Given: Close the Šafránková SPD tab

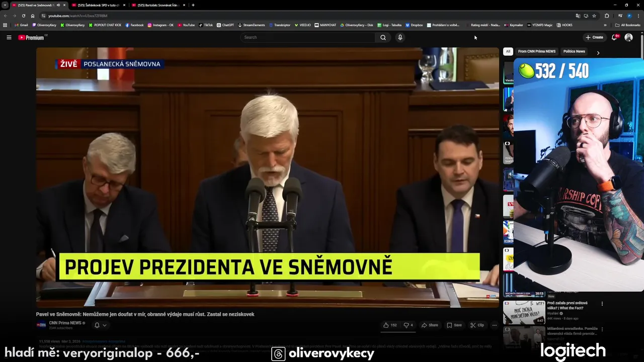Looking at the screenshot, I should 124,5.
